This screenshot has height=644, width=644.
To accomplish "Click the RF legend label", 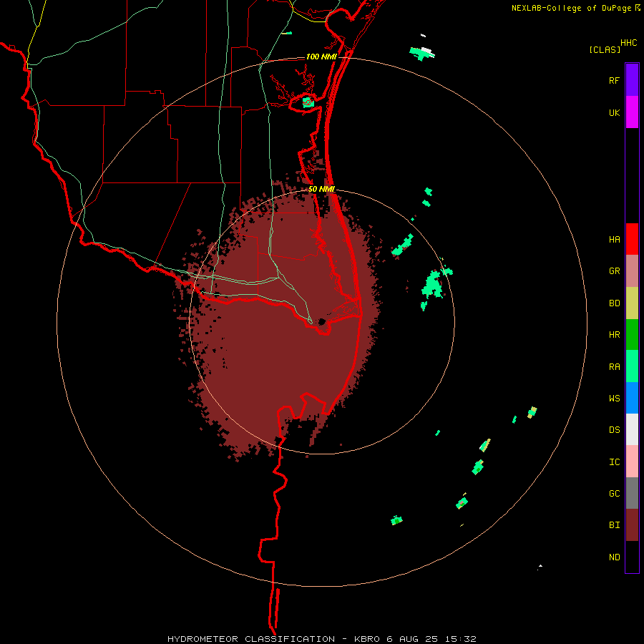I will pos(614,81).
